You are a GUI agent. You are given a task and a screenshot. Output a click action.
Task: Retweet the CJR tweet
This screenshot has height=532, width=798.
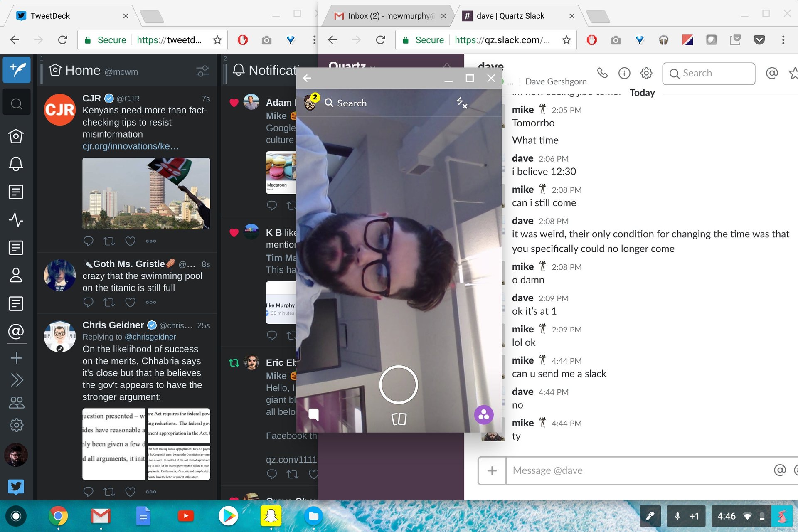(x=109, y=241)
